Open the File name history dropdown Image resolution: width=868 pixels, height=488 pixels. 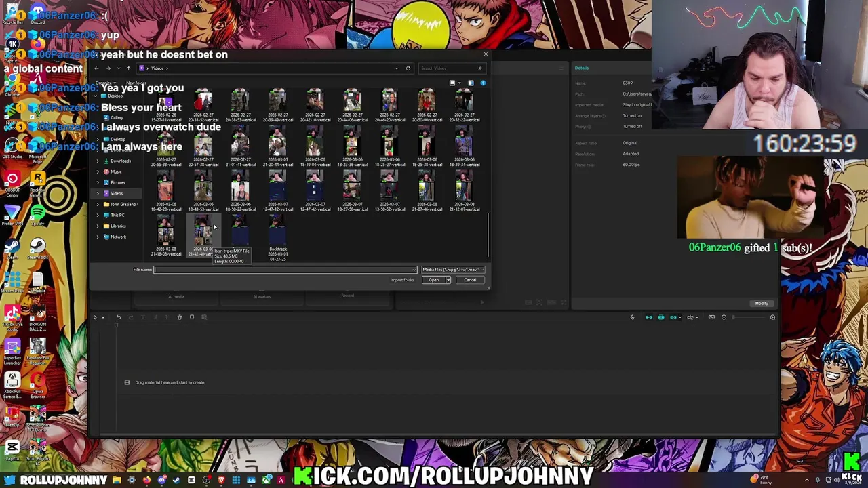point(414,270)
